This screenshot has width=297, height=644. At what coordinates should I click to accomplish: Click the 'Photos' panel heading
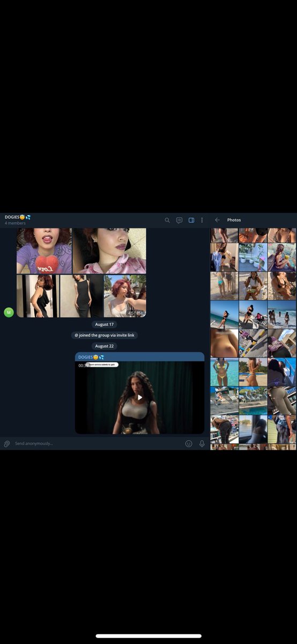[x=234, y=220]
